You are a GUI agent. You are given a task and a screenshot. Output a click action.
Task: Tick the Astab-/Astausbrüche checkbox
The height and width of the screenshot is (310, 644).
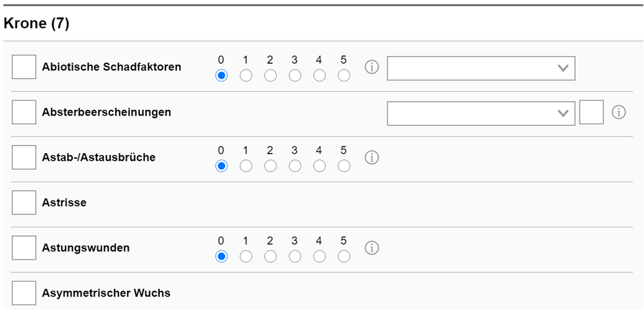(24, 158)
